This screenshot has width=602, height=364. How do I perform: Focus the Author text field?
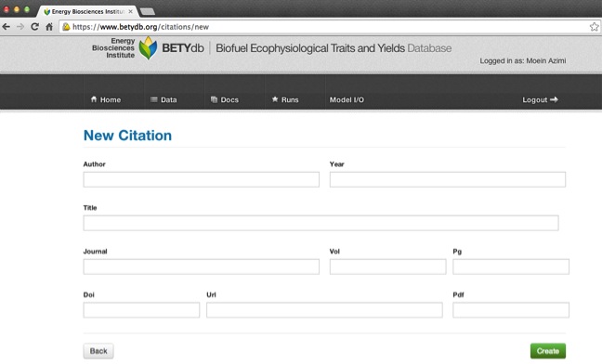202,179
